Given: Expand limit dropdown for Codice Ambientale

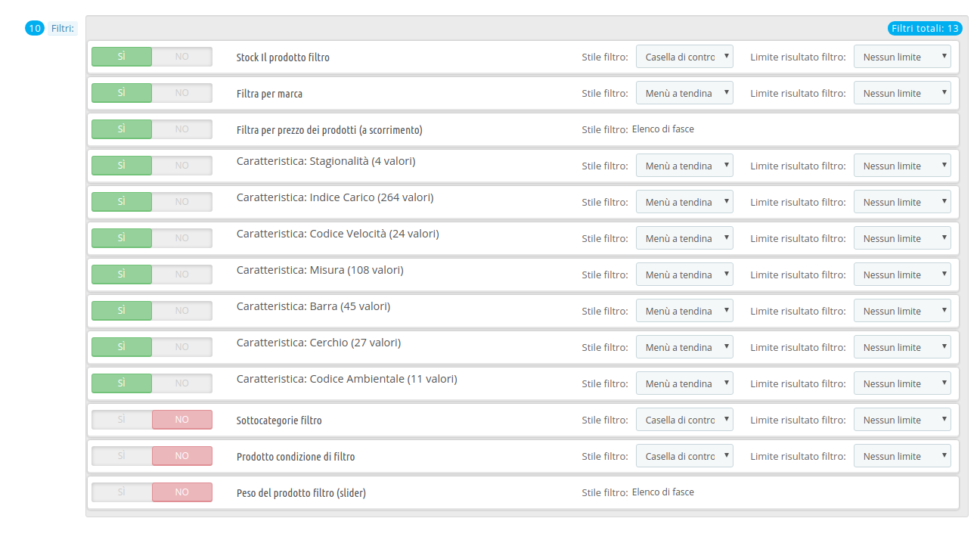Looking at the screenshot, I should 902,383.
